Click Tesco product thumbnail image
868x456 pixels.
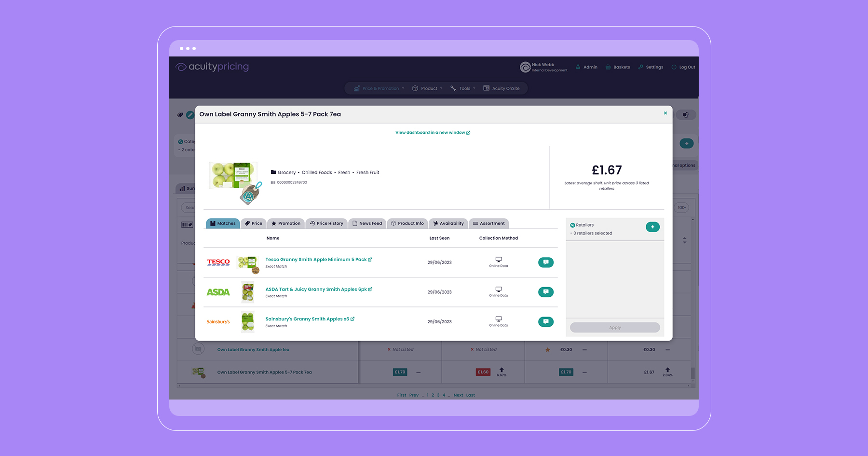tap(248, 264)
